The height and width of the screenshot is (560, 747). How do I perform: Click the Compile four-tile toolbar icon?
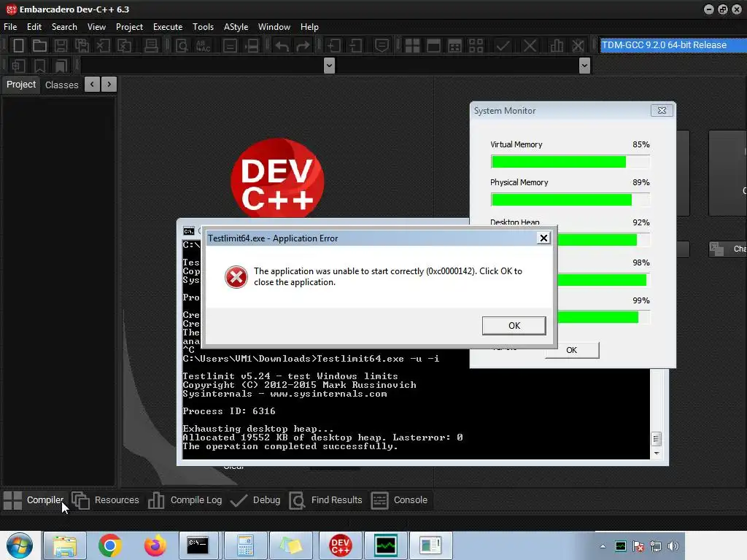(x=412, y=46)
